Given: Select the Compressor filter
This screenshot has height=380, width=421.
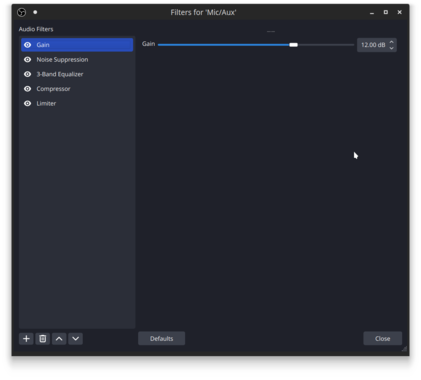Looking at the screenshot, I should point(77,89).
